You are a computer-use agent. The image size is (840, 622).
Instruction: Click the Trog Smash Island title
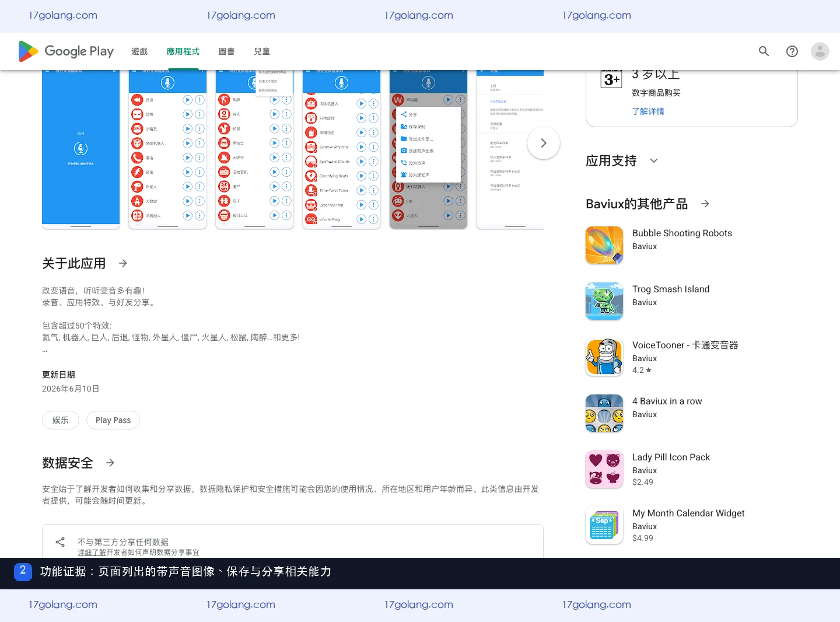coord(671,289)
